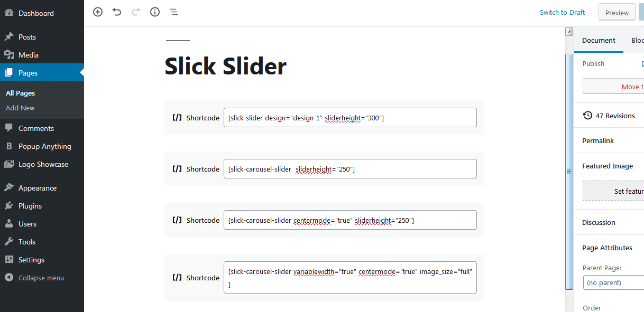Click the Appearance paintbrush icon
This screenshot has height=312, width=644.
(x=9, y=188)
